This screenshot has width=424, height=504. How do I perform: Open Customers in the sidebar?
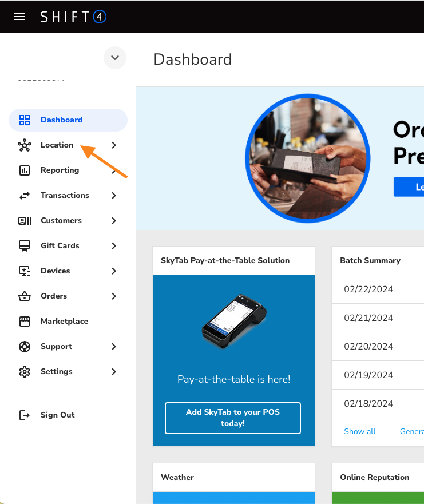point(61,220)
